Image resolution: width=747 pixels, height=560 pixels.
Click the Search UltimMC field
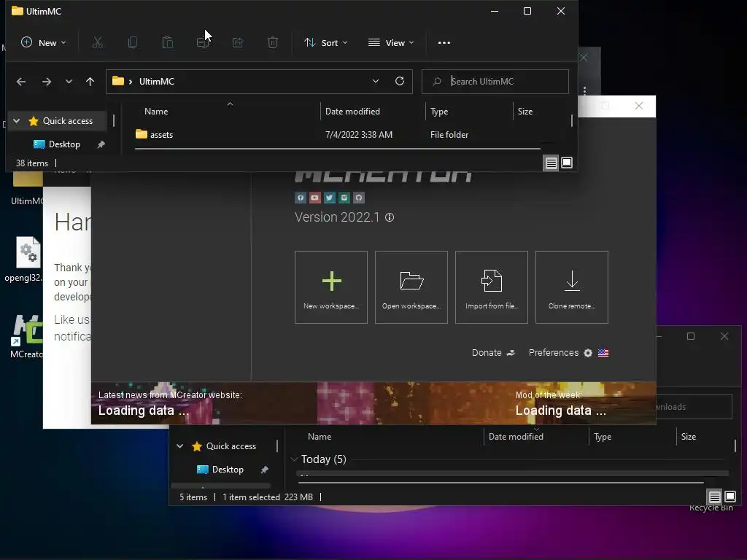point(495,82)
